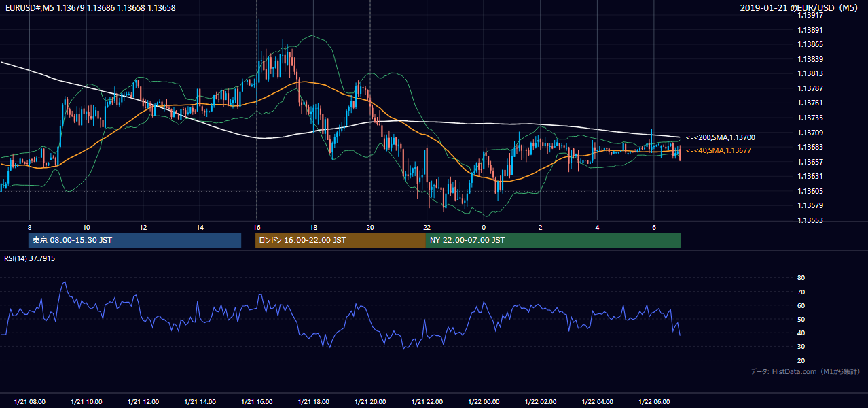Click hour label 12 under price chart
This screenshot has width=868, height=408.
pyautogui.click(x=143, y=227)
